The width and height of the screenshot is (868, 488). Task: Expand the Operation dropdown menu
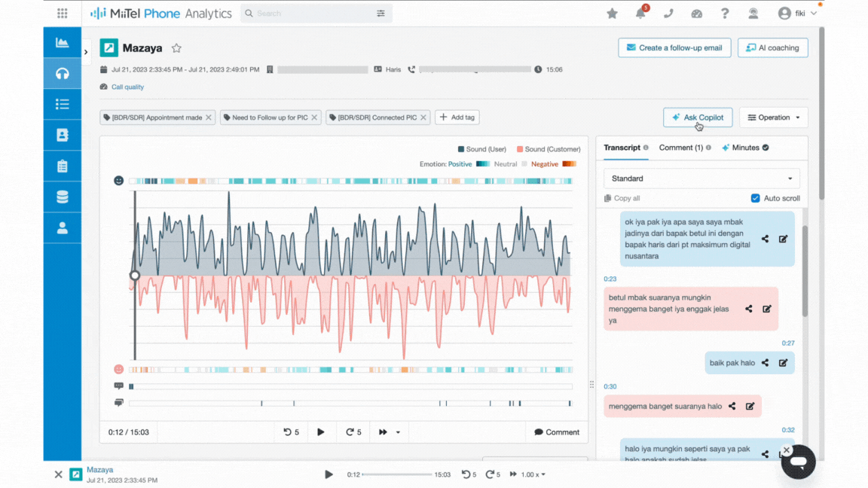[x=773, y=117]
